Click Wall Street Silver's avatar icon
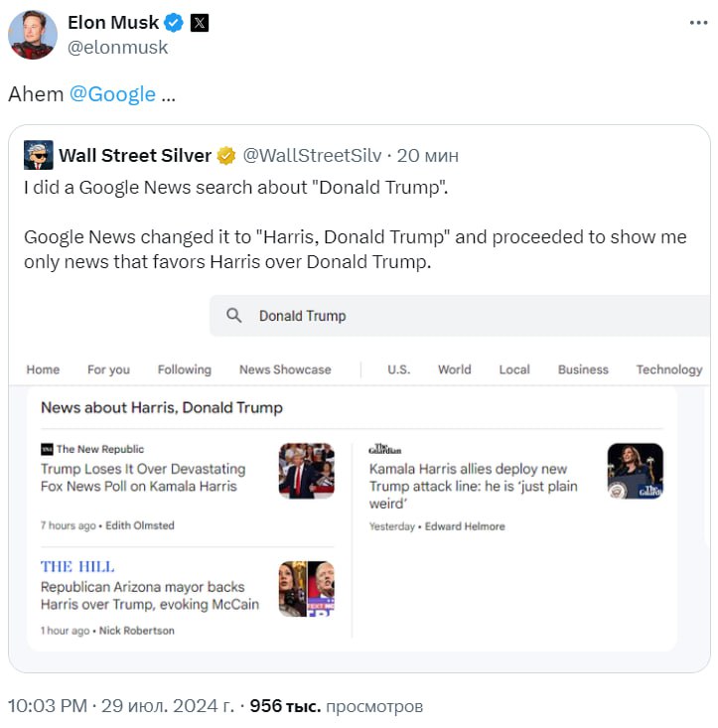Viewport: 718px width, 728px height. (x=39, y=155)
